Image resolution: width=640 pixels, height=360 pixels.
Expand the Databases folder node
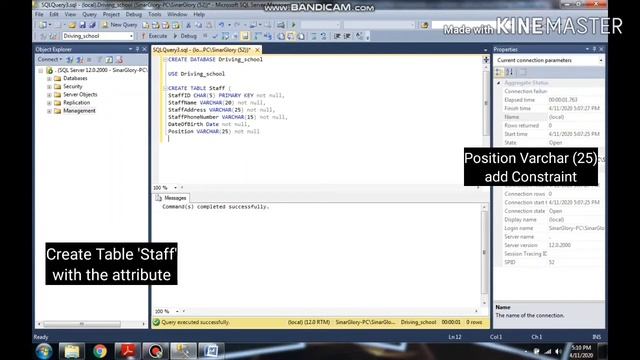49,78
